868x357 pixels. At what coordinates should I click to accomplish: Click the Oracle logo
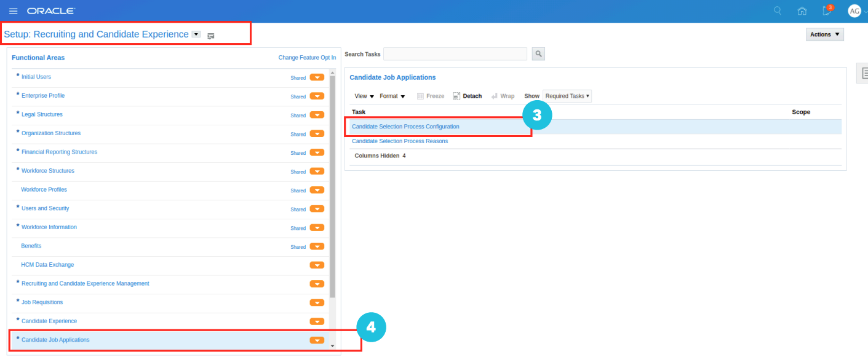(51, 11)
